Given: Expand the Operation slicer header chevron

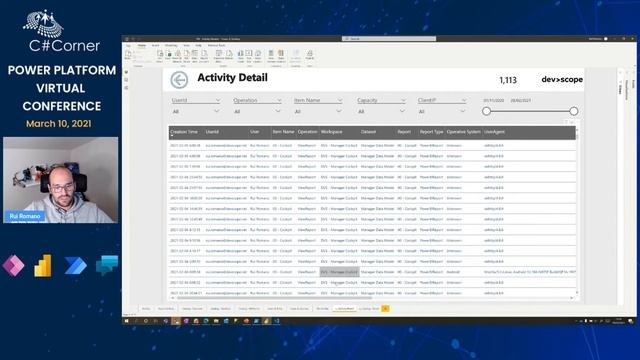Looking at the screenshot, I should pyautogui.click(x=279, y=100).
